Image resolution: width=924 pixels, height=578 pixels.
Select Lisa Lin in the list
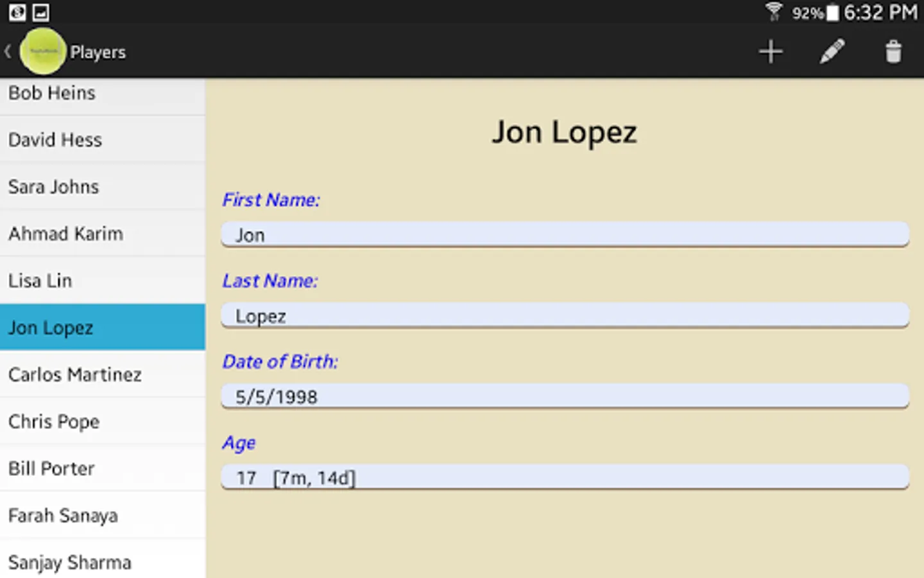click(103, 281)
